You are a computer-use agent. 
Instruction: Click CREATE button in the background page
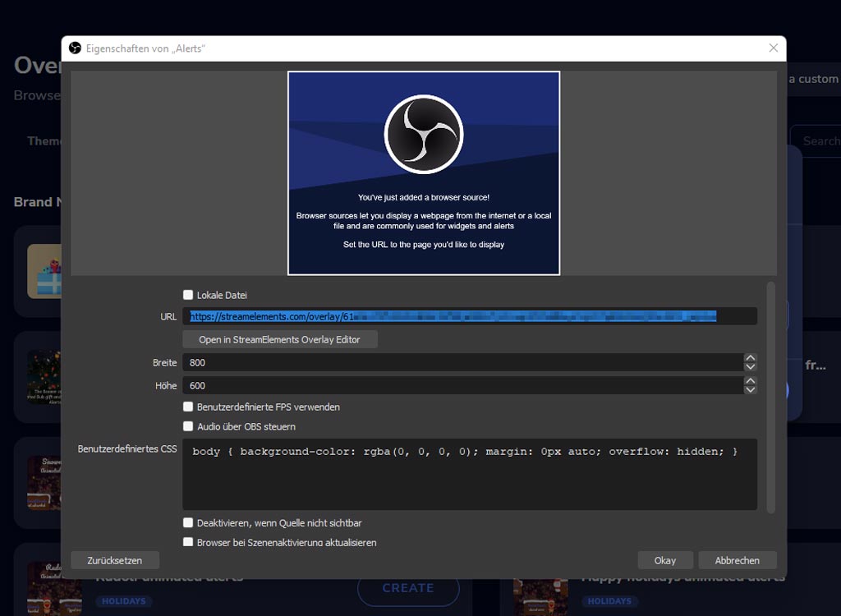[x=408, y=588]
